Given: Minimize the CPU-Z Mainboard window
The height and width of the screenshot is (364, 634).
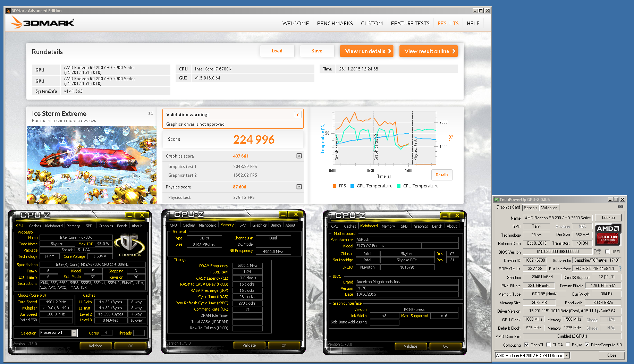Looking at the screenshot, I should click(444, 216).
